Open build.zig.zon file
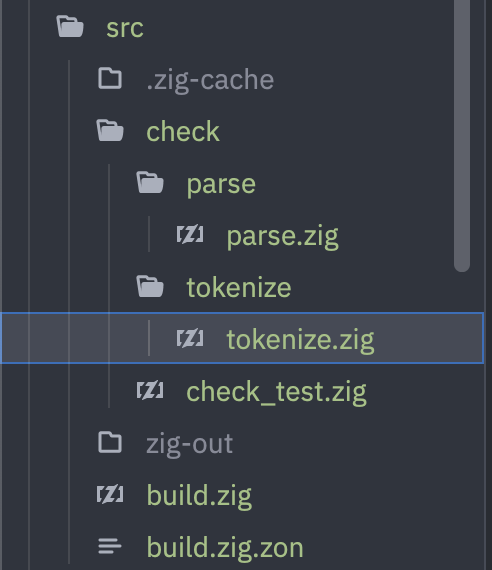The height and width of the screenshot is (570, 492). (225, 548)
